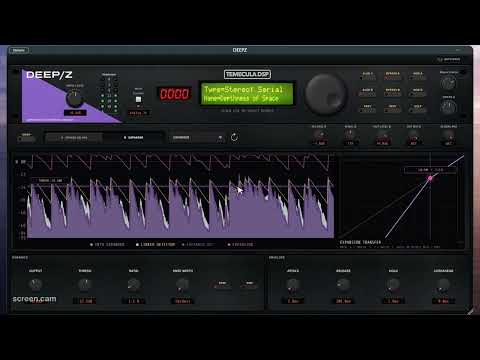The image size is (480, 360).
Task: Toggle the Expanded Out legend item
Action: click(x=198, y=245)
